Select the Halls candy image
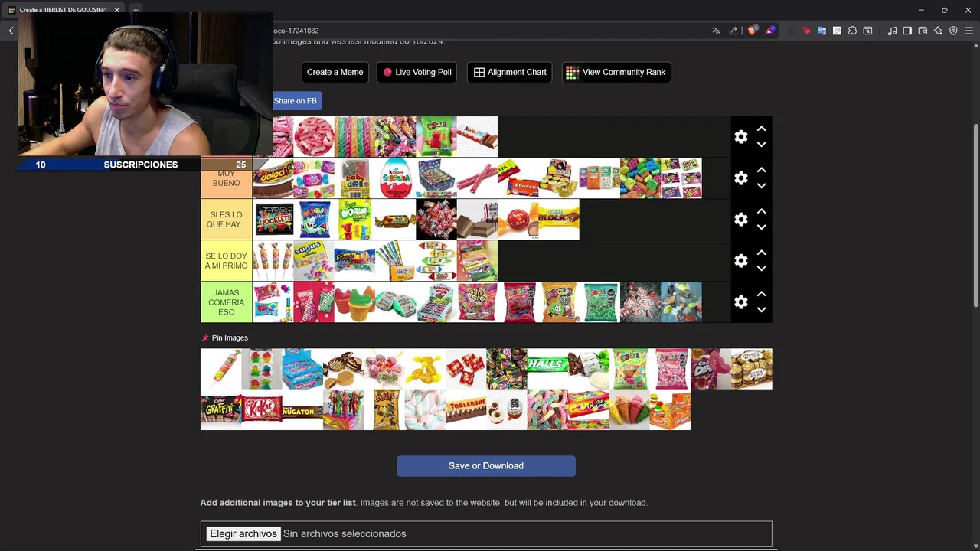The width and height of the screenshot is (980, 551). tap(547, 369)
